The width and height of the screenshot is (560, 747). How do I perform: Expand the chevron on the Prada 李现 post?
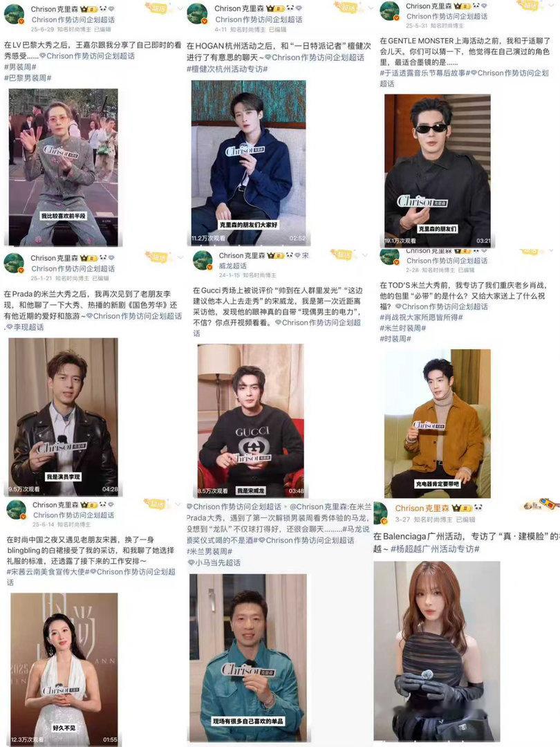click(180, 257)
